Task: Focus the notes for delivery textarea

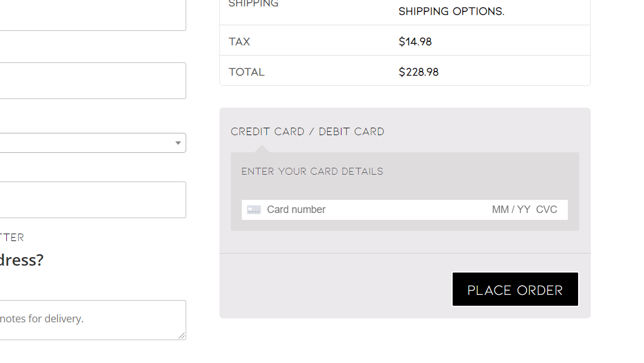Action: click(93, 320)
